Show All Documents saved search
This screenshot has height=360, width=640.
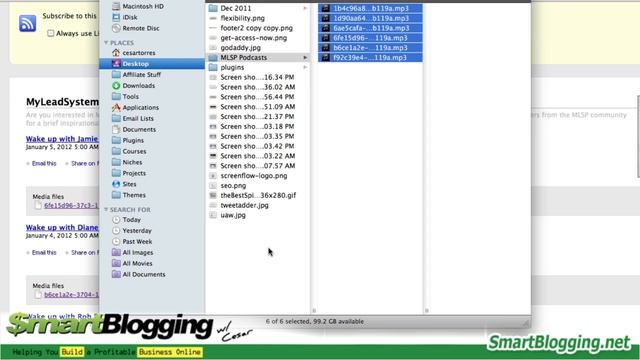pos(144,275)
